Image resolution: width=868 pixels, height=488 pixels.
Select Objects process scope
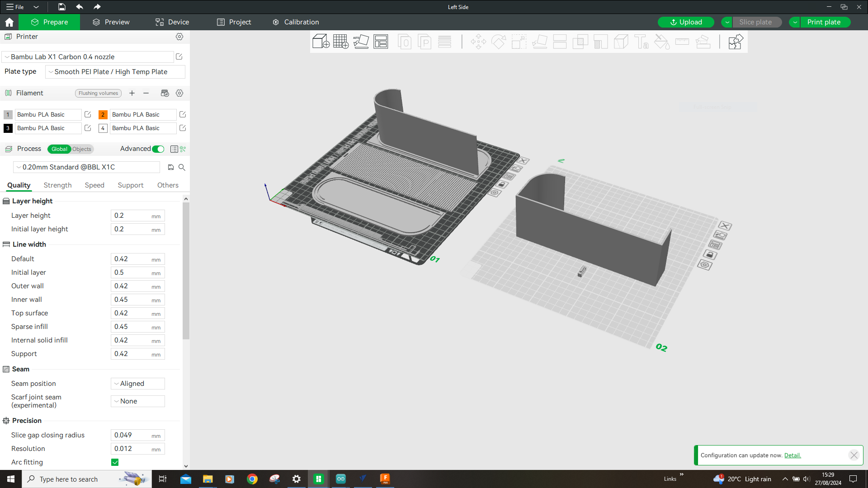(82, 149)
